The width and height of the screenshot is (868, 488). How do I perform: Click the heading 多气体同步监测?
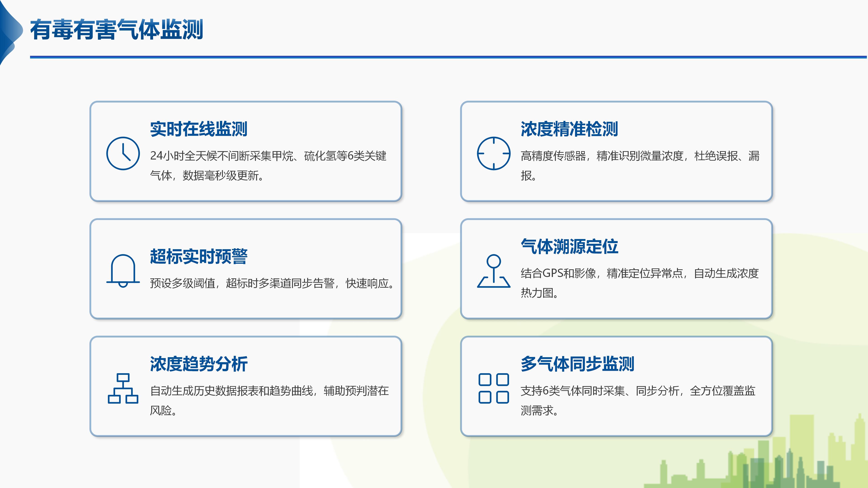[577, 364]
